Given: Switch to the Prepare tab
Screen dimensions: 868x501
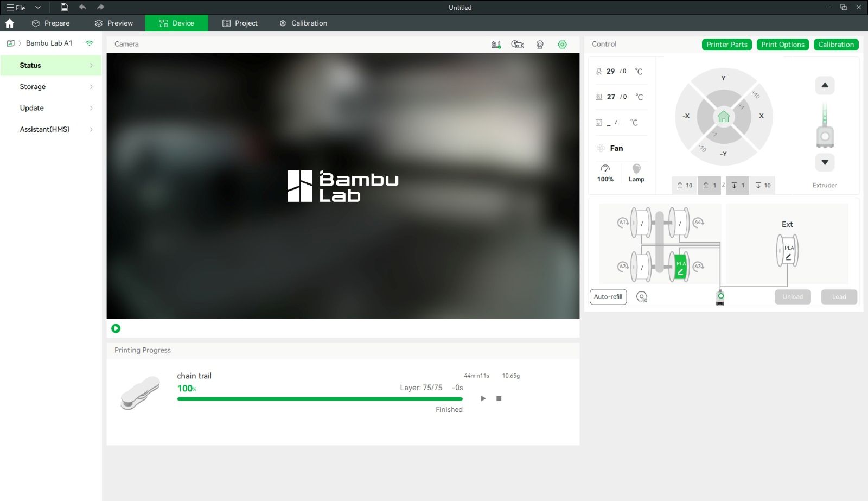Looking at the screenshot, I should pyautogui.click(x=51, y=23).
